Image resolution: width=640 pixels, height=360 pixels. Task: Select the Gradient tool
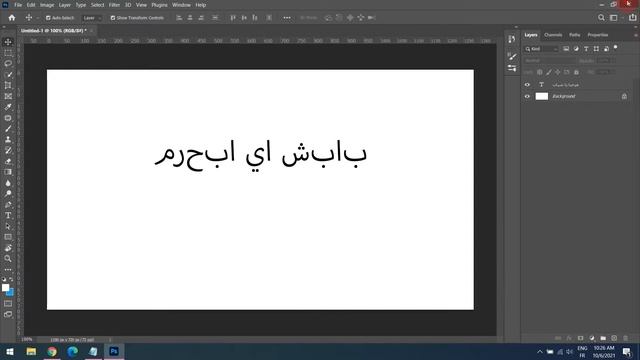tap(8, 172)
